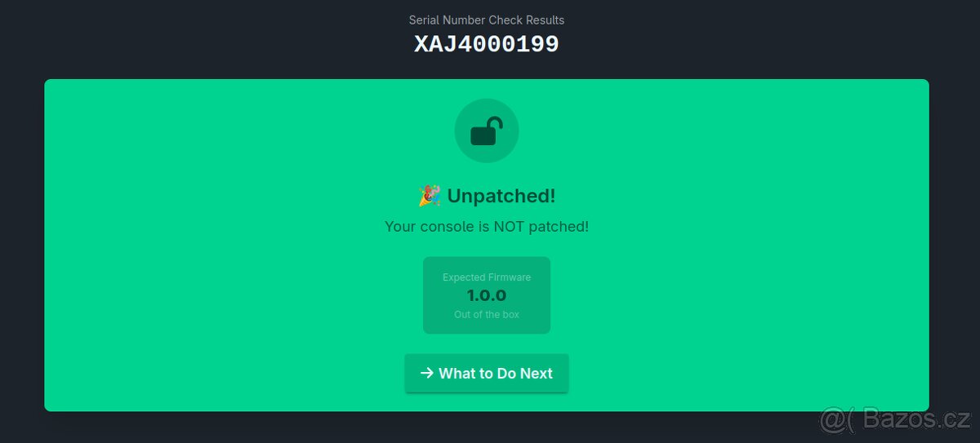980x443 pixels.
Task: Click the 1.0.0 firmware version
Action: point(487,295)
